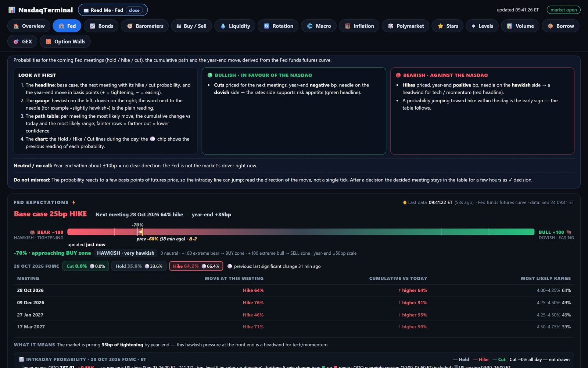This screenshot has height=368, width=588.
Task: Click the Intraday Probability chart icon
Action: 21,360
